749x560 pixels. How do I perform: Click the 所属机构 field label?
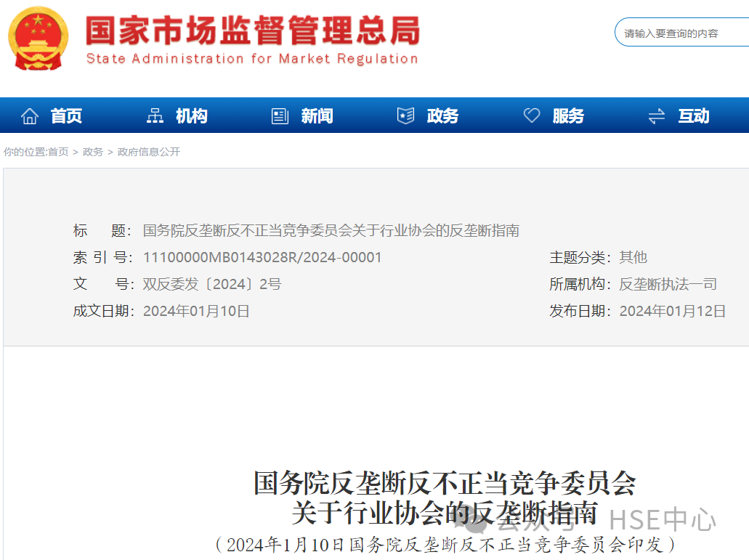tap(580, 284)
